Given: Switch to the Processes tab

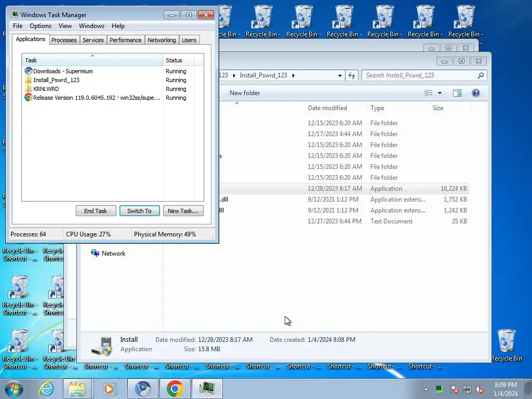Looking at the screenshot, I should pos(64,40).
